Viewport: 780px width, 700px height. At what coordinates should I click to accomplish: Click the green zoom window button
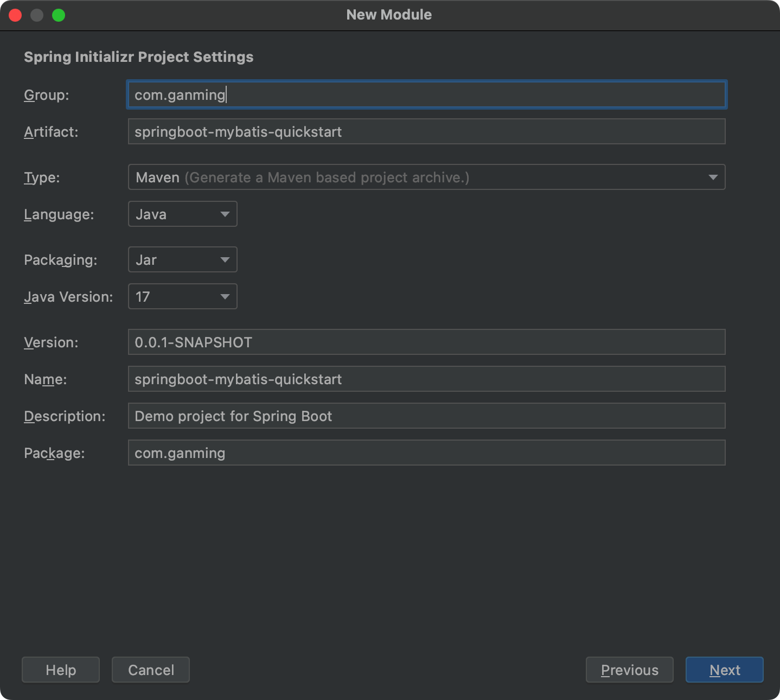coord(59,15)
